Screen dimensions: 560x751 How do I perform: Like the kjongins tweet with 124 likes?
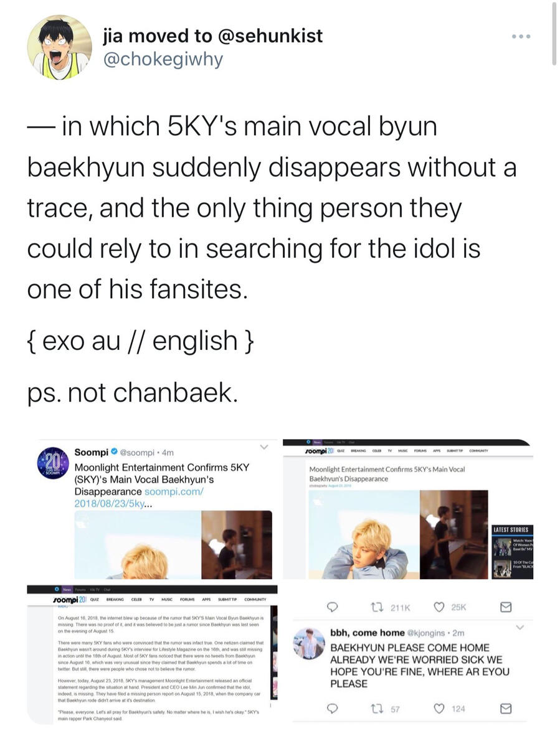tap(439, 708)
